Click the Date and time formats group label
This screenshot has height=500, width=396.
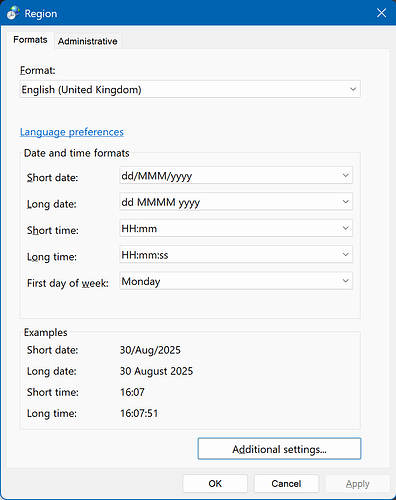77,153
